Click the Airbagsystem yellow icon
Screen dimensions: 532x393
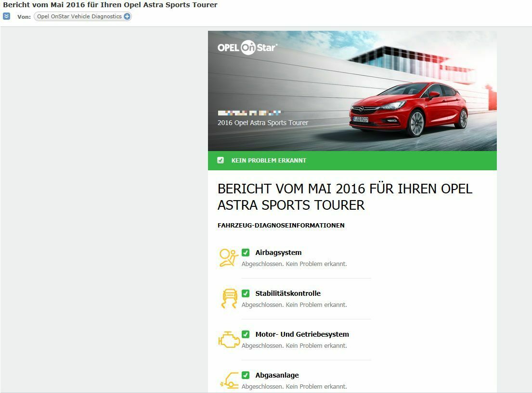click(228, 258)
